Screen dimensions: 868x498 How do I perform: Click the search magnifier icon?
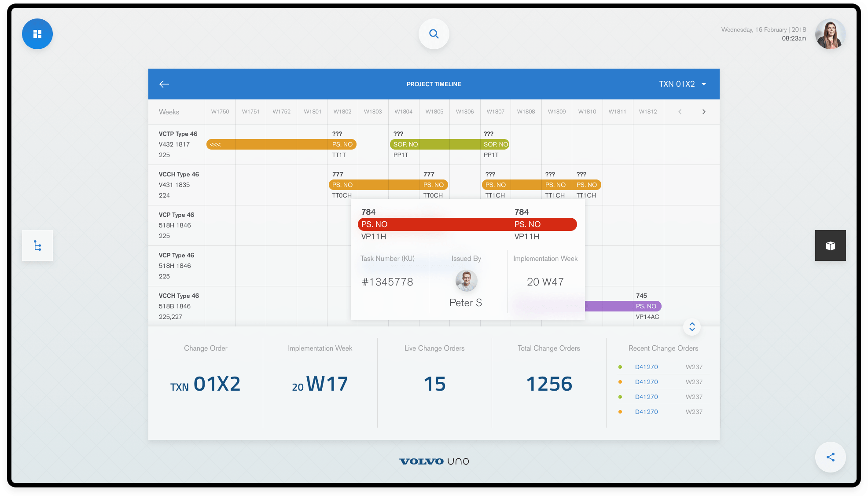tap(434, 34)
